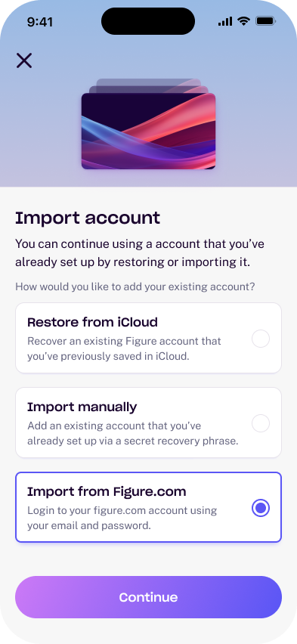Select the Import manually radio button
The width and height of the screenshot is (297, 644).
tap(261, 423)
